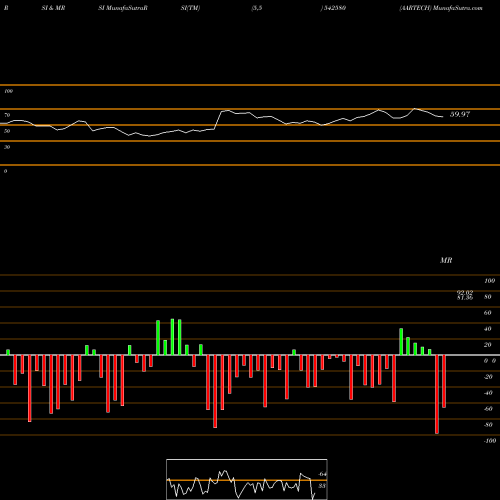This screenshot has width=500, height=500.
Task: Click the 70 level label on RSI axis
Action: point(7,115)
